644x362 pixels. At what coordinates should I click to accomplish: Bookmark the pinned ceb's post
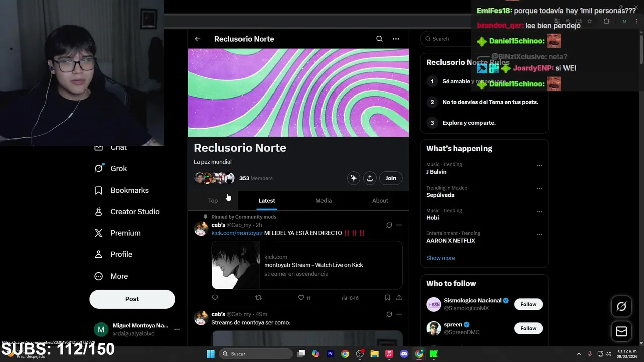pos(387,298)
